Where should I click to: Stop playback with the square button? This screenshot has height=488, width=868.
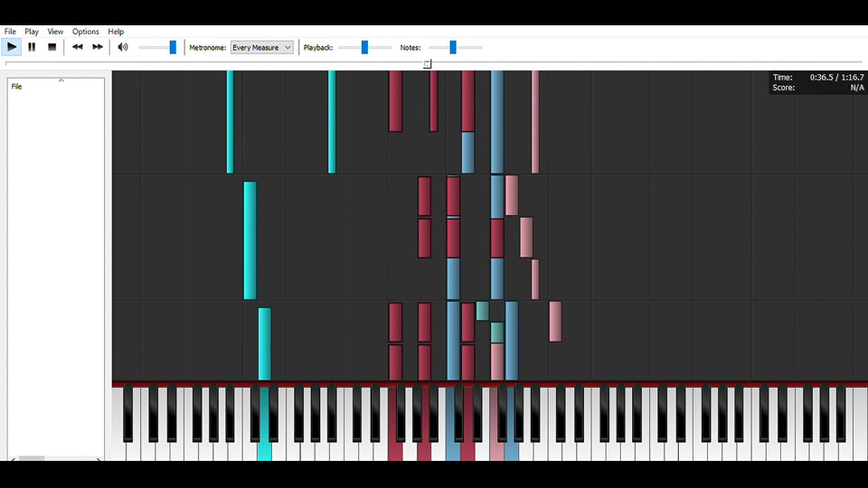52,47
